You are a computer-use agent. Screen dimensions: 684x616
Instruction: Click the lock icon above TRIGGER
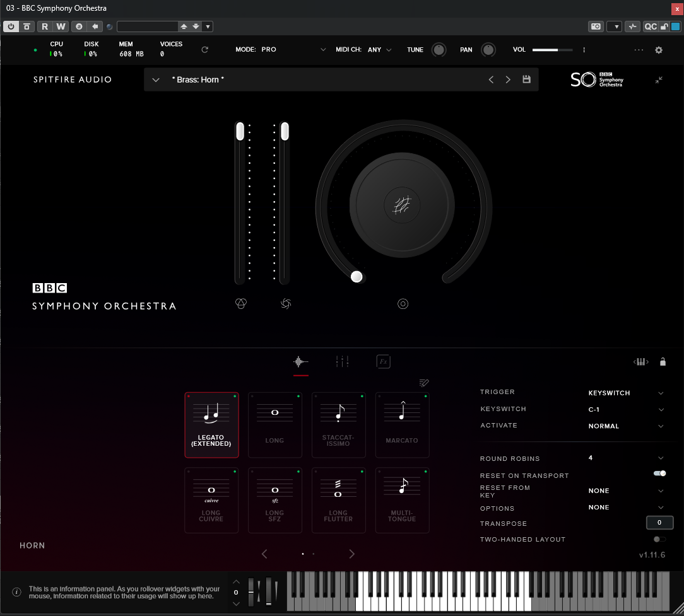[x=663, y=362]
